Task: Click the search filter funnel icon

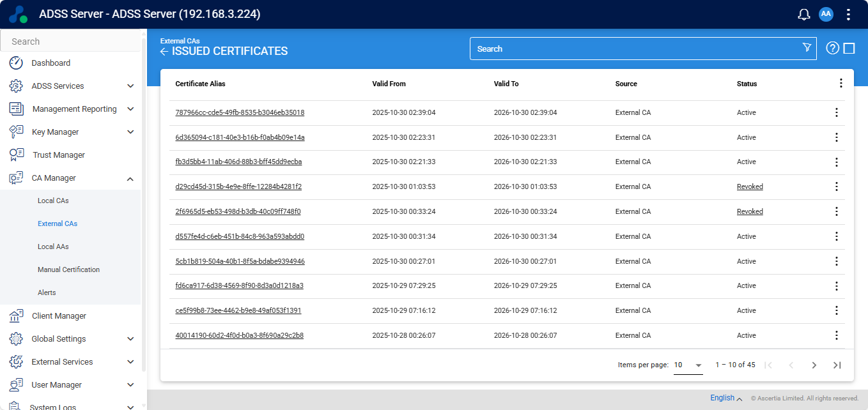Action: [807, 48]
